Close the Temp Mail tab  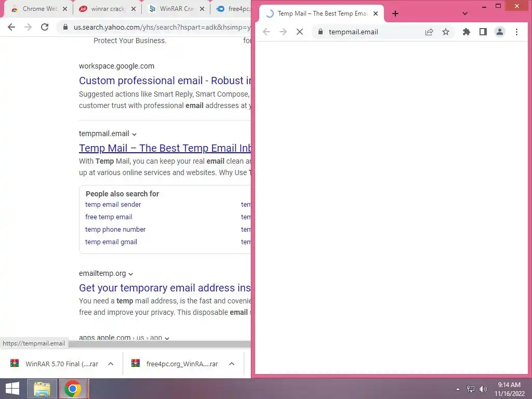[376, 14]
